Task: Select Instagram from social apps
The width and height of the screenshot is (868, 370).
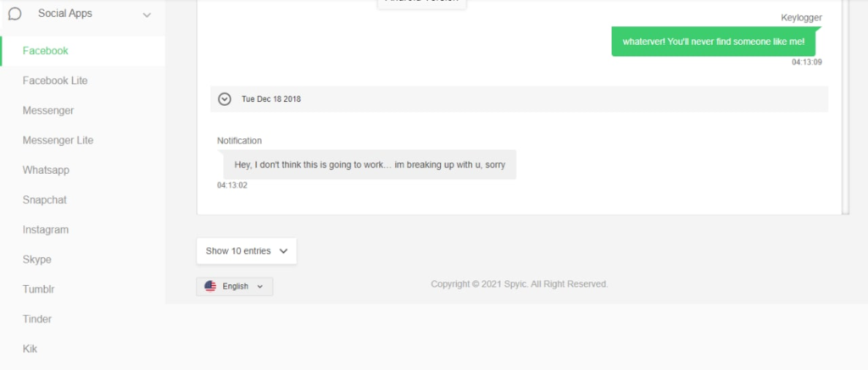Action: [46, 230]
